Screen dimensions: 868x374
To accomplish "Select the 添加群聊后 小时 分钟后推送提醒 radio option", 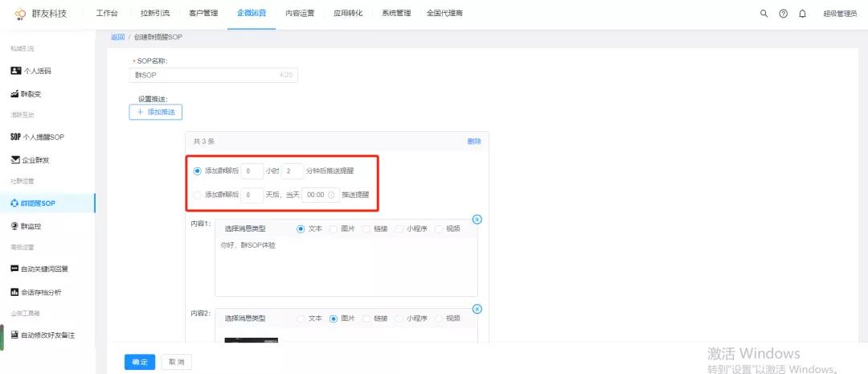I will click(x=197, y=171).
